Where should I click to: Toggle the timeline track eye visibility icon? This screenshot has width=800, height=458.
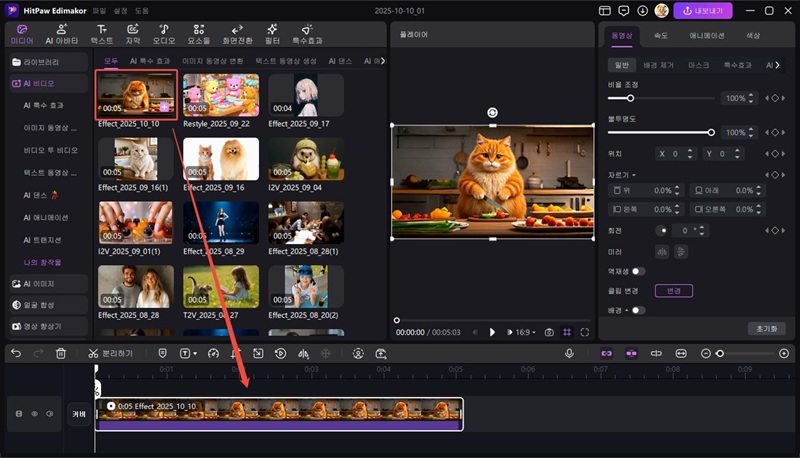tap(34, 413)
